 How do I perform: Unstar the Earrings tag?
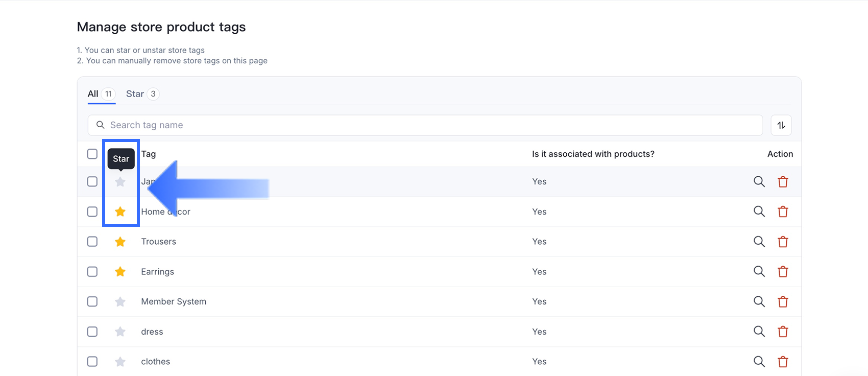[120, 272]
